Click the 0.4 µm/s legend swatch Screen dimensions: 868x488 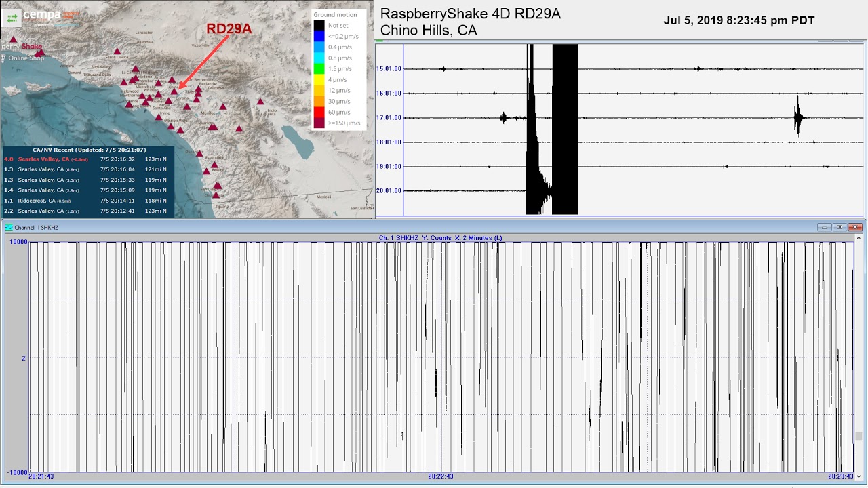[x=319, y=47]
